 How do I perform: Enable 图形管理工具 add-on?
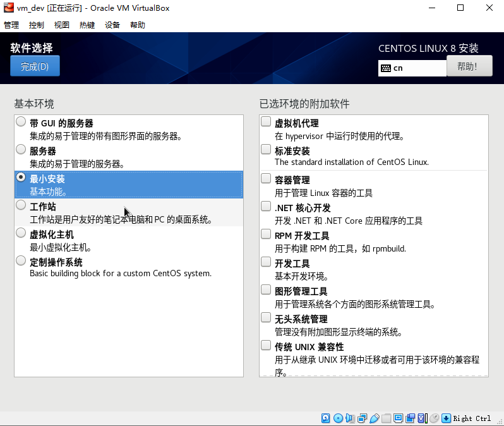pos(266,289)
